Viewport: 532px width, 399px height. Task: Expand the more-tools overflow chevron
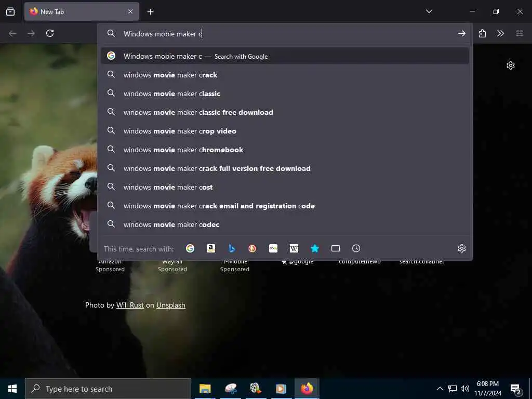[x=500, y=33]
